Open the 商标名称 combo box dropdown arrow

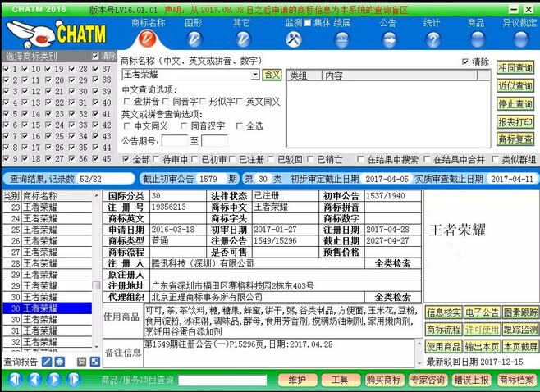coord(255,75)
